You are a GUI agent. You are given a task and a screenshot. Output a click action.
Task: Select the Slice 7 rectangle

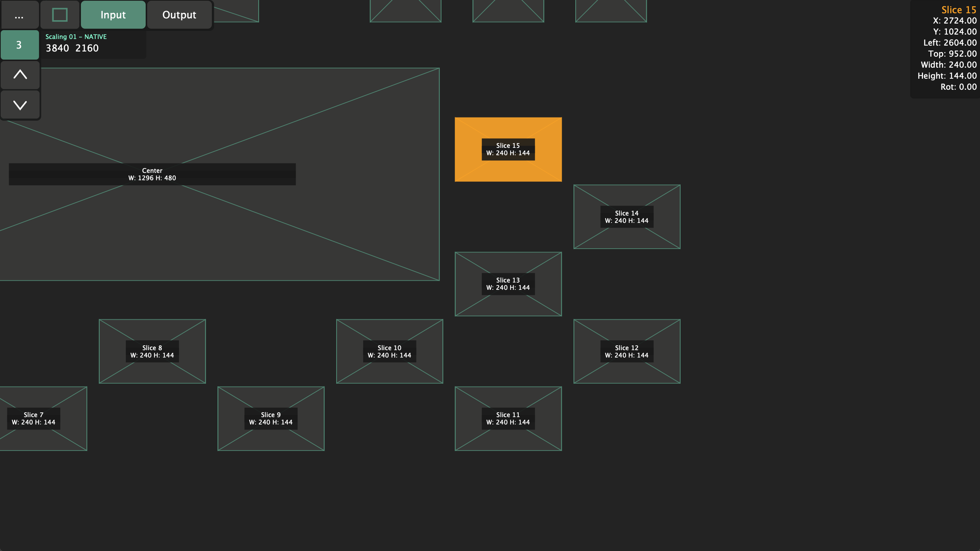(x=43, y=419)
